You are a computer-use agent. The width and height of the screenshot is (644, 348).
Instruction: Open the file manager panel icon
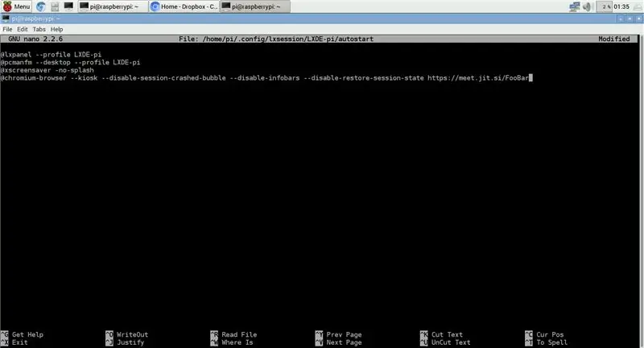pos(55,6)
